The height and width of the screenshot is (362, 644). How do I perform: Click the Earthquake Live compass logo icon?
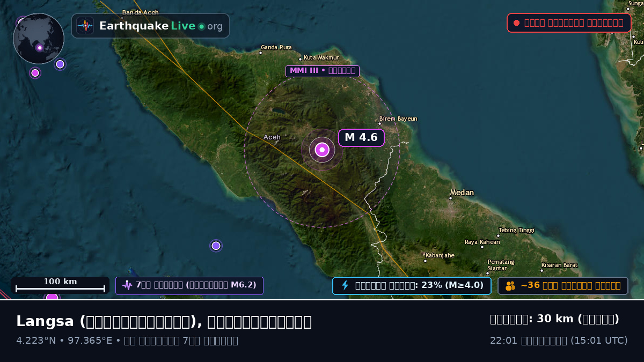85,26
